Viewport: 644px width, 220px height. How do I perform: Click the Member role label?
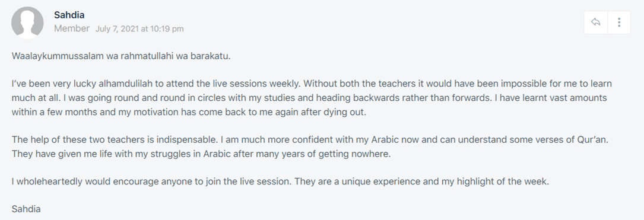(72, 28)
